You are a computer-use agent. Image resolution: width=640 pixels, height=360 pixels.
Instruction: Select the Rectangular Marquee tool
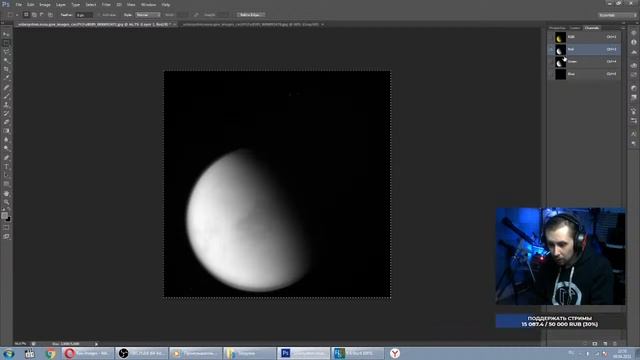[x=6, y=43]
